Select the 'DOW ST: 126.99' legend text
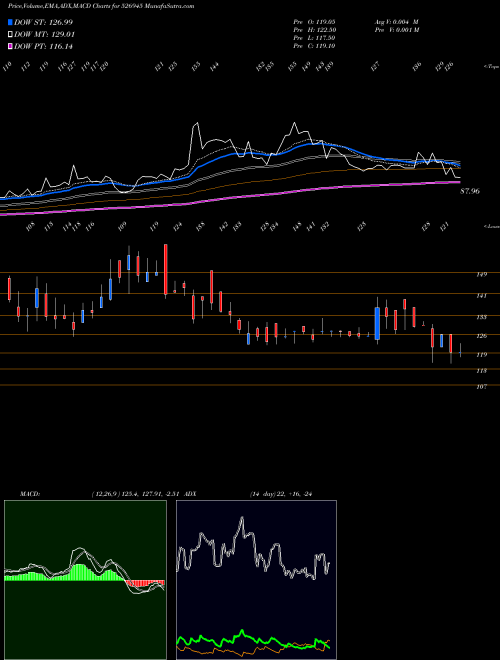 coord(43,22)
